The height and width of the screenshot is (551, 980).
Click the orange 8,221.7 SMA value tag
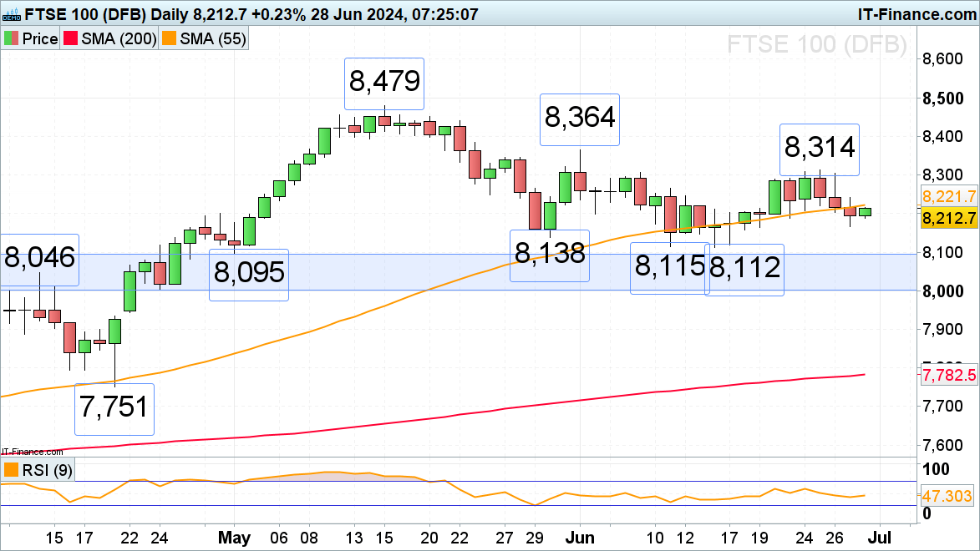[x=948, y=197]
